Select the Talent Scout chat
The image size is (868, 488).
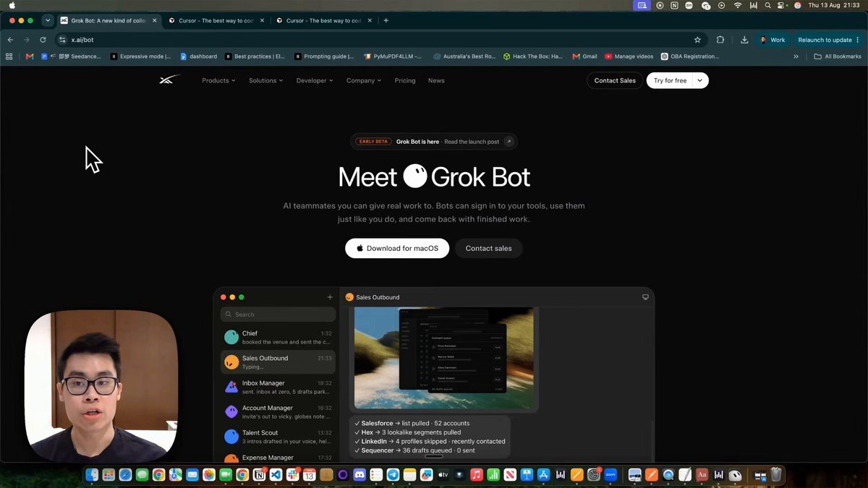click(x=278, y=436)
